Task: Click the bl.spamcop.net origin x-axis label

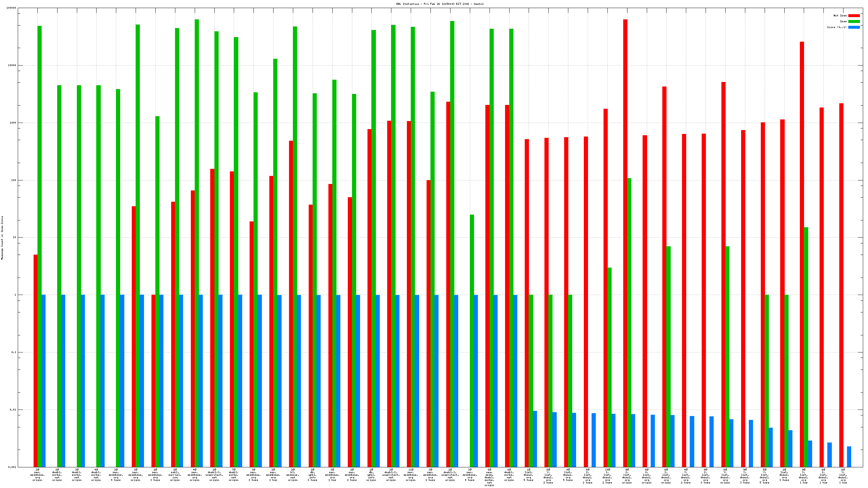Action: (x=293, y=474)
